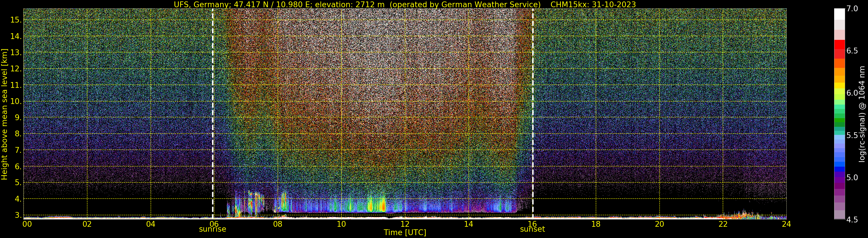Image resolution: width=868 pixels, height=238 pixels.
Task: Click the height tick label '8.'
Action: coord(18,134)
